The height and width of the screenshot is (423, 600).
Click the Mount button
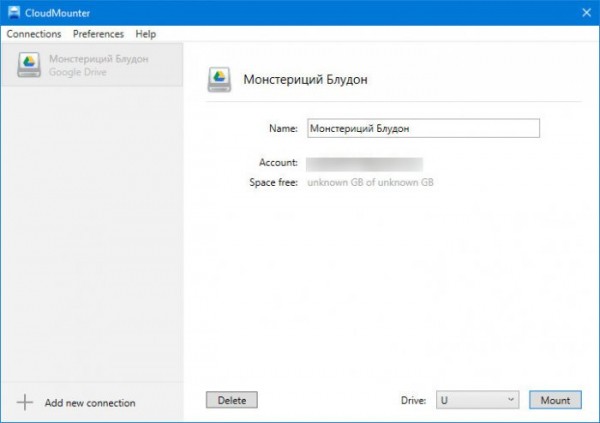point(555,400)
